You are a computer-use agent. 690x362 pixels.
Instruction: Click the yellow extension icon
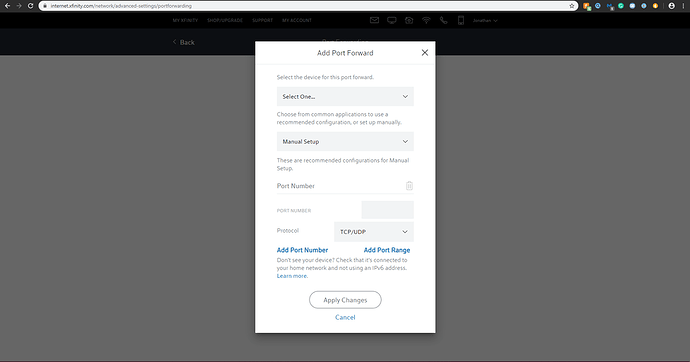(x=655, y=6)
